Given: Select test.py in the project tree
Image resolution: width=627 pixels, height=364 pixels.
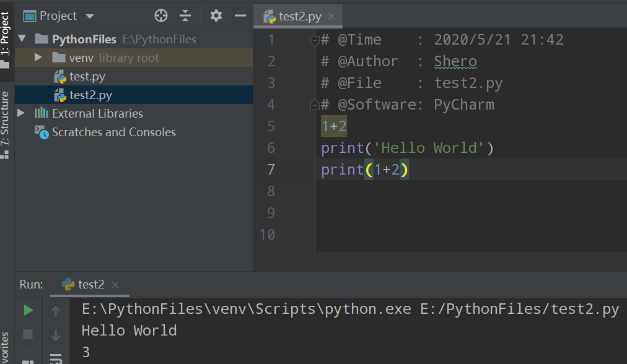Looking at the screenshot, I should pyautogui.click(x=87, y=76).
